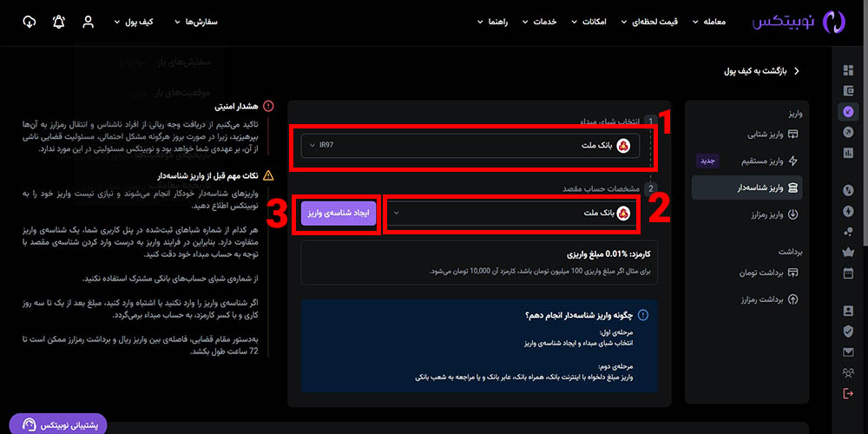Click the lightning bolt icon in sidebar
Viewport: 868px width, 434px height.
848,211
